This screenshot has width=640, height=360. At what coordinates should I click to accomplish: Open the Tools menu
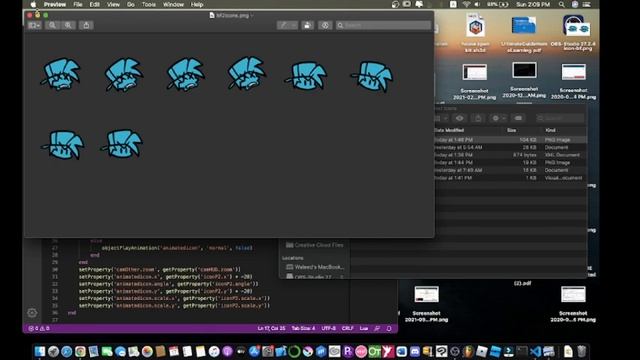click(x=149, y=4)
